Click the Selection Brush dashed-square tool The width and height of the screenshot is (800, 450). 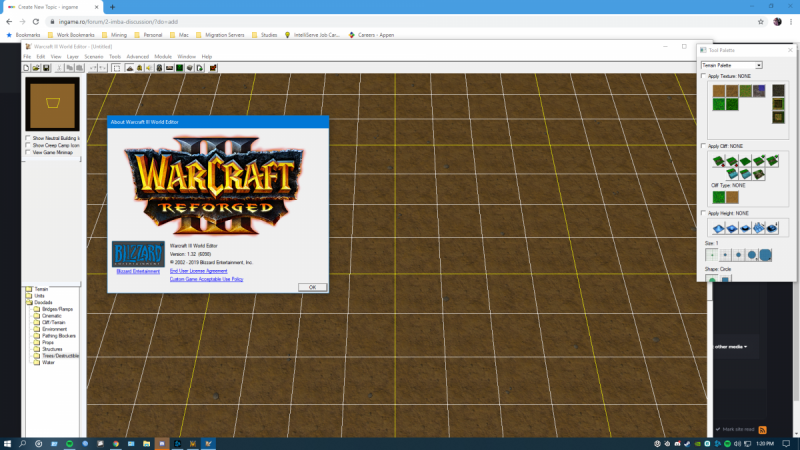click(x=116, y=68)
